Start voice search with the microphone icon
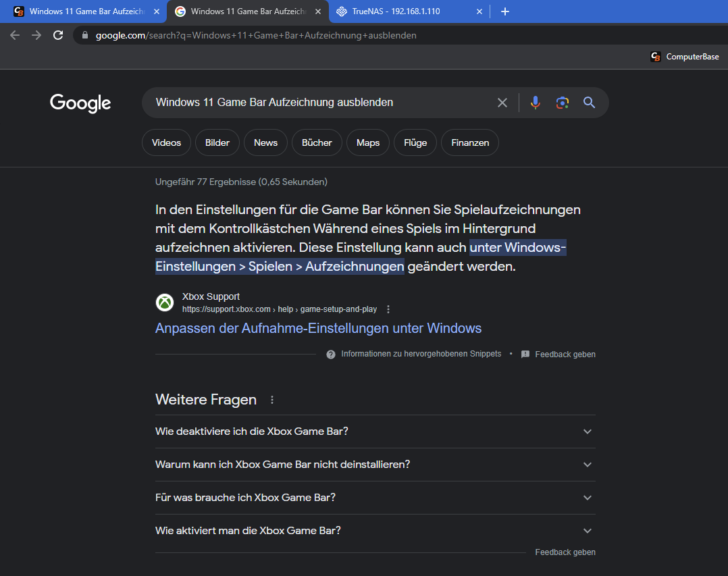 pos(536,103)
